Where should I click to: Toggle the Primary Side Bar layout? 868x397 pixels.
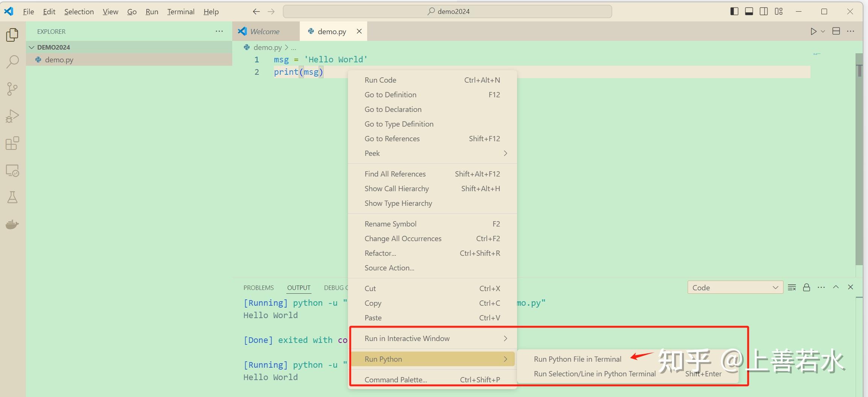point(734,12)
